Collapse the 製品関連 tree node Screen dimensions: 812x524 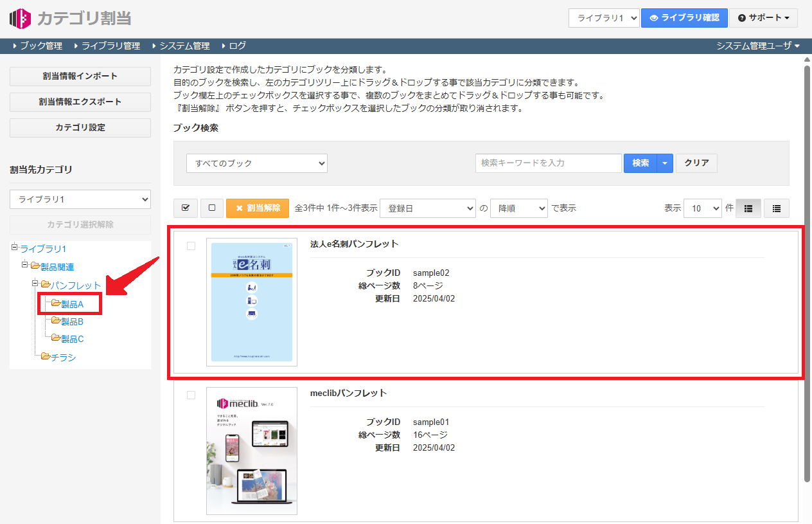click(25, 265)
